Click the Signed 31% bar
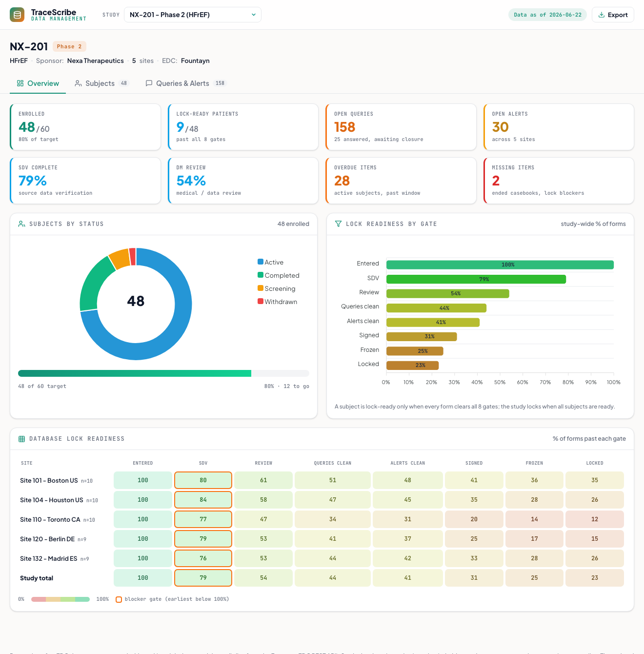644x654 pixels. (x=422, y=336)
